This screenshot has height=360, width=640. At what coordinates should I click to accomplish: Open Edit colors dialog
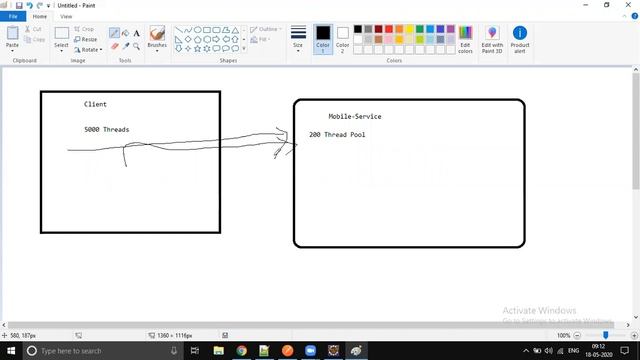coord(465,39)
